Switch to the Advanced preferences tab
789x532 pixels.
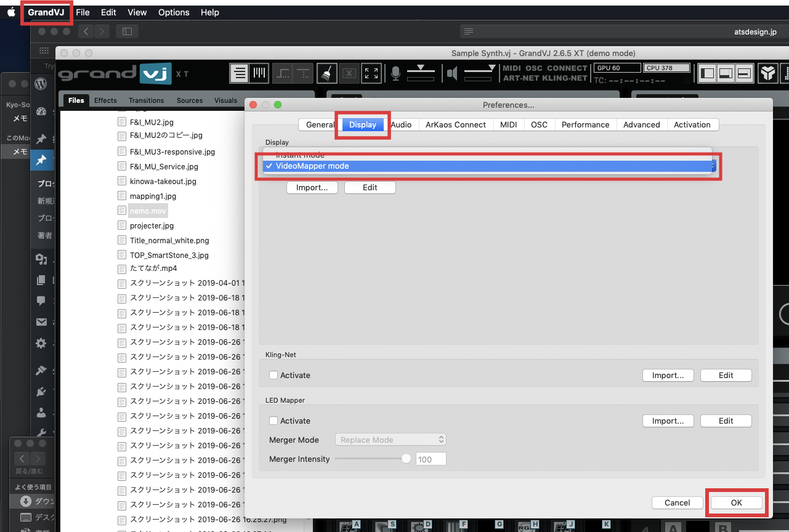click(x=641, y=124)
